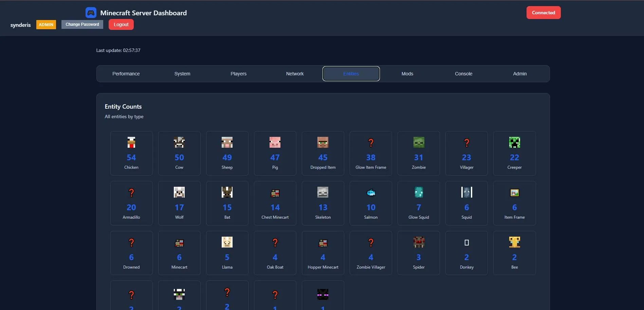This screenshot has width=644, height=310.
Task: Click the Chicken count 54
Action: click(x=131, y=158)
